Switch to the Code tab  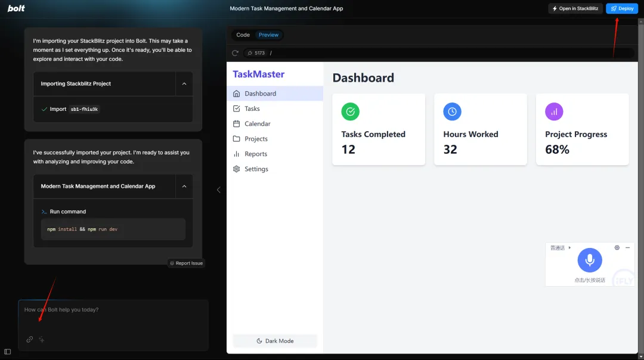pos(243,35)
